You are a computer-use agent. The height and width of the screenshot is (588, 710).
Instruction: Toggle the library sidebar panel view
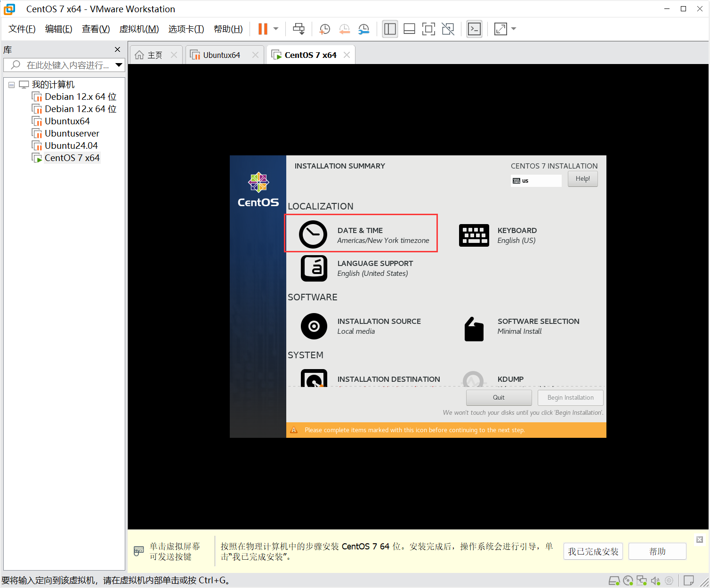(390, 29)
